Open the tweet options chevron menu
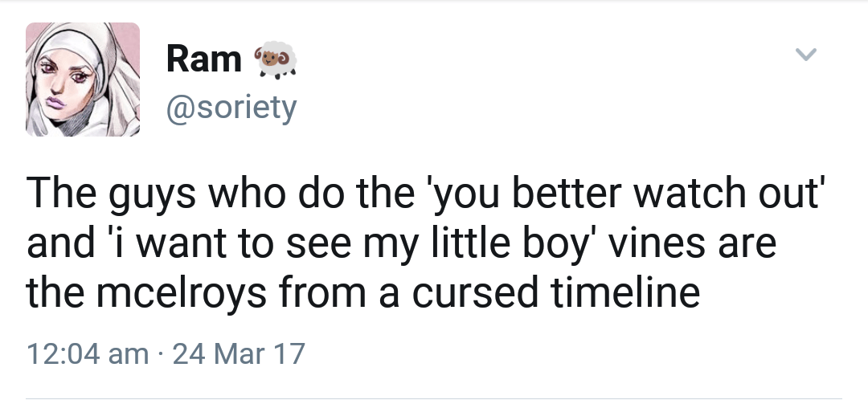868x400 pixels. pyautogui.click(x=805, y=55)
